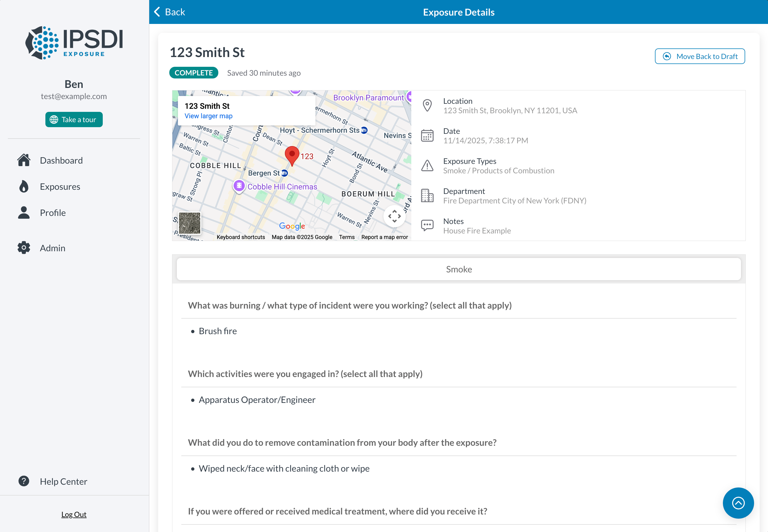The width and height of the screenshot is (768, 532).
Task: Open Exposures via the flame icon
Action: tap(24, 187)
